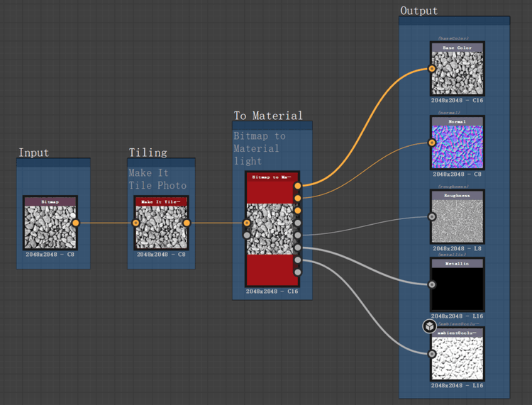Click the 'Bitmap to Material light' frame description

coord(260,148)
